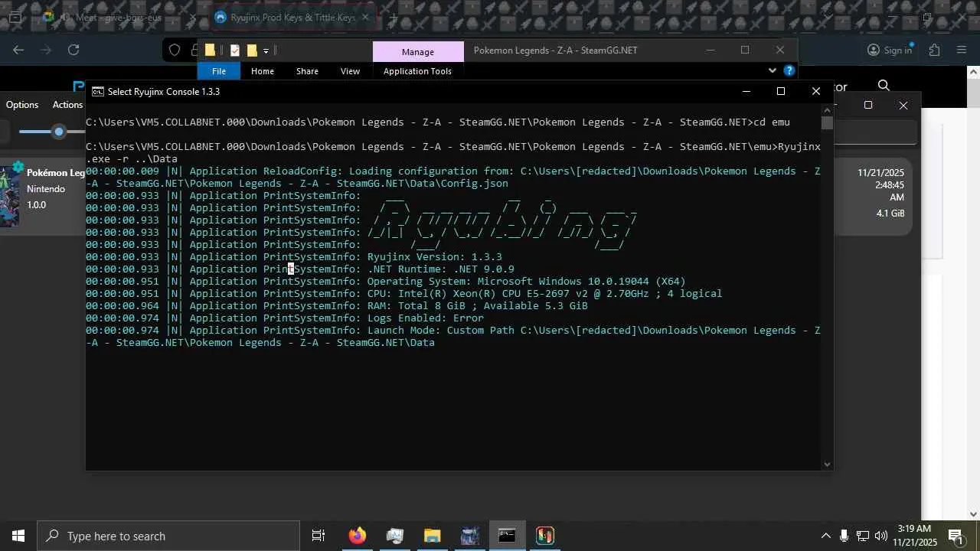The height and width of the screenshot is (551, 980).
Task: Open the Ryujinx Actions menu
Action: (67, 105)
